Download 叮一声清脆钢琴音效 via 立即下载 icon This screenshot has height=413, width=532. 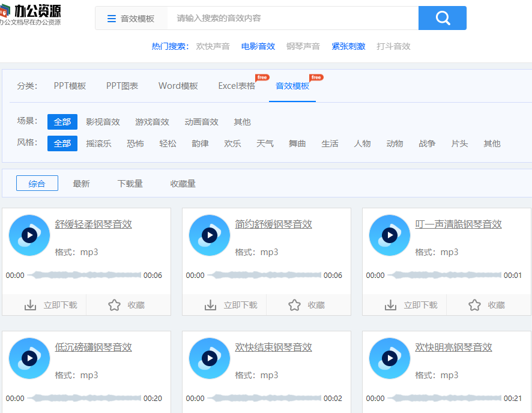tap(390, 305)
